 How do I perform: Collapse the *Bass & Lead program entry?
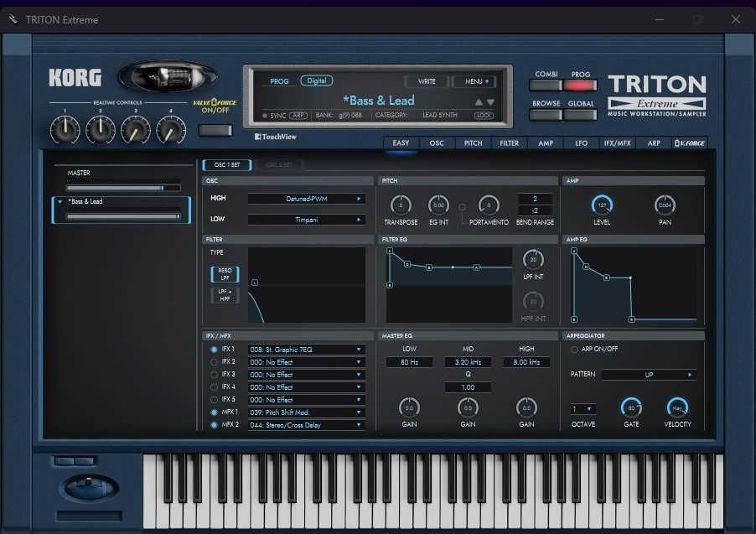tap(60, 202)
